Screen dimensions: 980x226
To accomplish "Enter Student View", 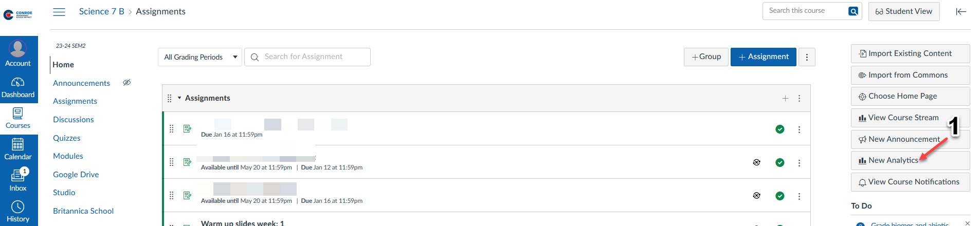I will pyautogui.click(x=903, y=11).
